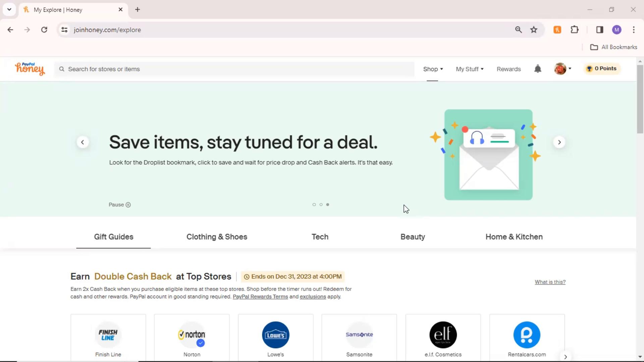
Task: Toggle to previous banner slide arrow
Action: point(82,142)
